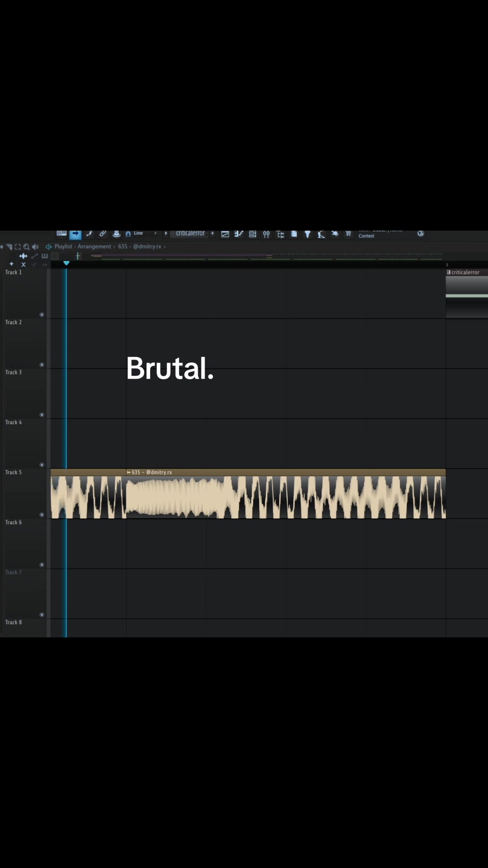Open the shopping cart content library
The image size is (488, 868).
pyautogui.click(x=348, y=233)
